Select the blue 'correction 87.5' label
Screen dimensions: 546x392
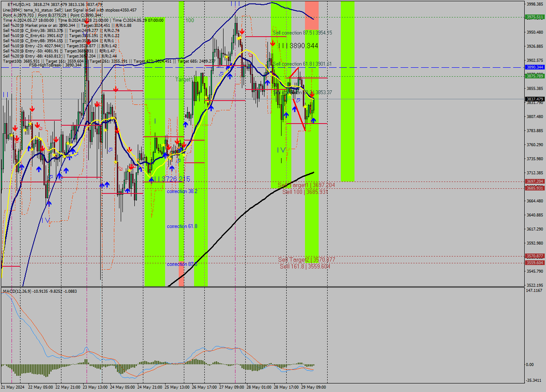click(x=182, y=264)
